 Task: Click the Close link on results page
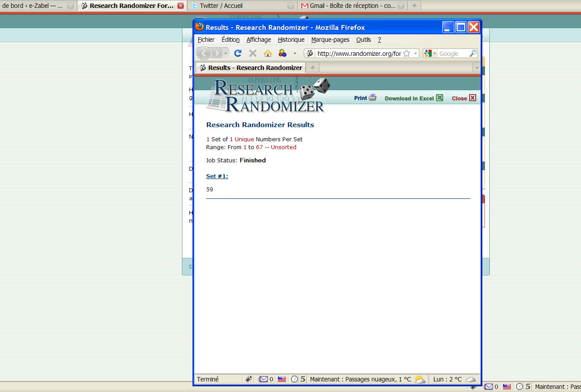pyautogui.click(x=459, y=99)
